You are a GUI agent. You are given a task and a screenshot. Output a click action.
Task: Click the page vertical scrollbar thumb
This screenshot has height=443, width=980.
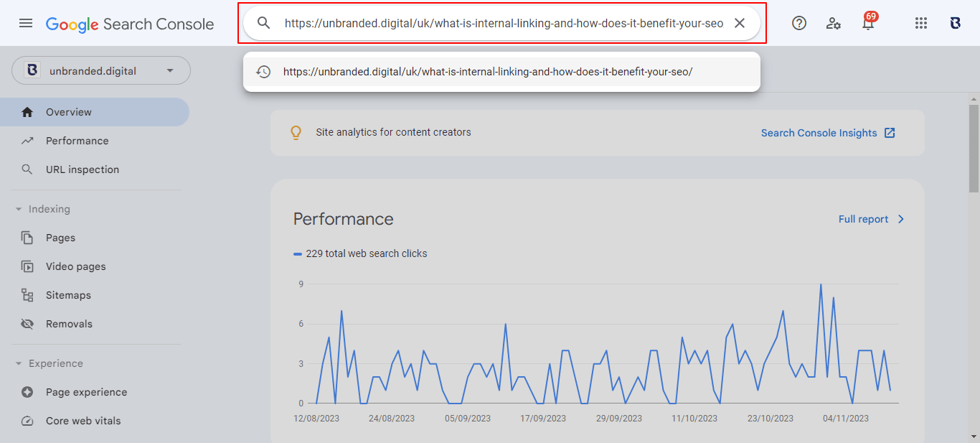click(x=974, y=148)
